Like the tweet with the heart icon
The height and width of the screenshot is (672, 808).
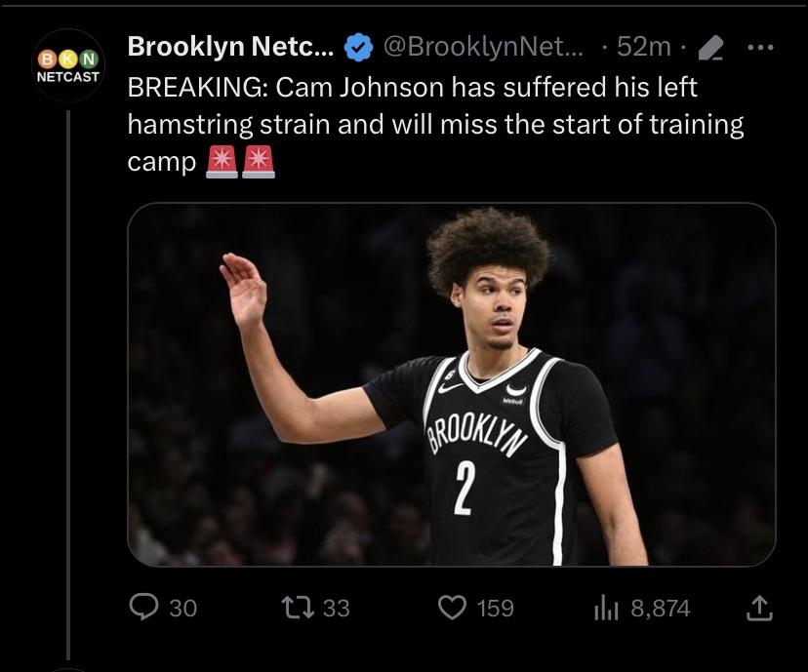click(452, 608)
